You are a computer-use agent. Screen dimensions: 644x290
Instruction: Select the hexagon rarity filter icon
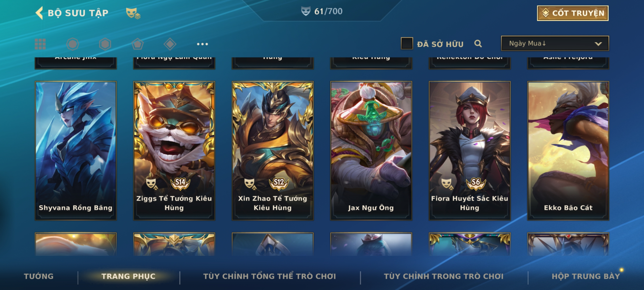pos(105,44)
